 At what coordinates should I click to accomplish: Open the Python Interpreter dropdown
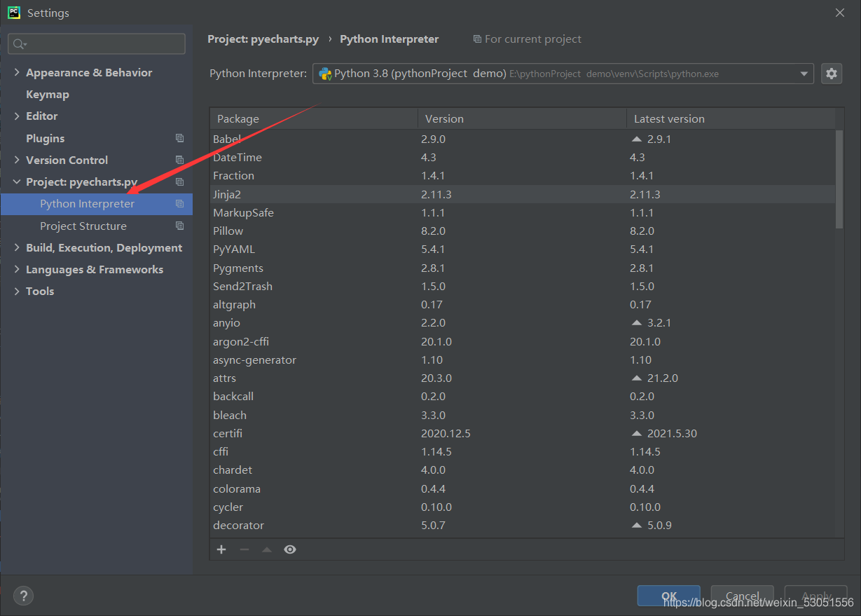coord(804,74)
